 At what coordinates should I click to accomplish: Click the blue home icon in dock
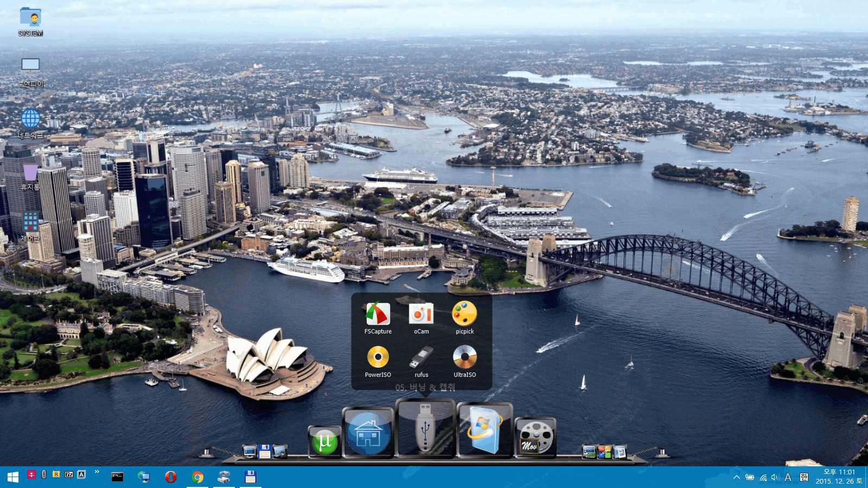point(368,433)
